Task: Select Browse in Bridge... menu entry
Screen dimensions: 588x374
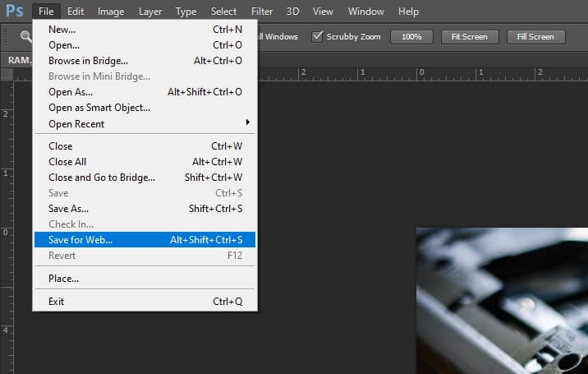Action: pyautogui.click(x=145, y=61)
